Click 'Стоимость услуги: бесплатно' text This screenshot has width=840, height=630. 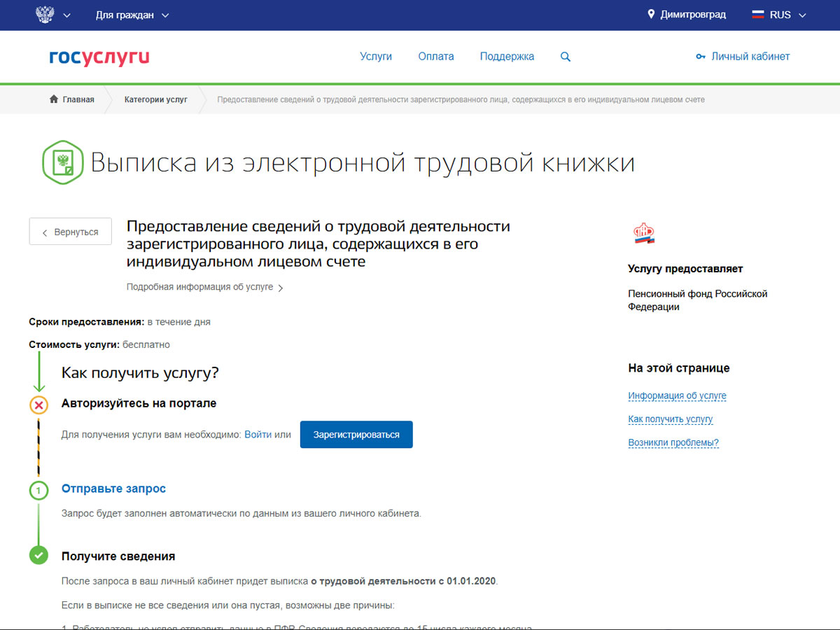[x=99, y=344]
